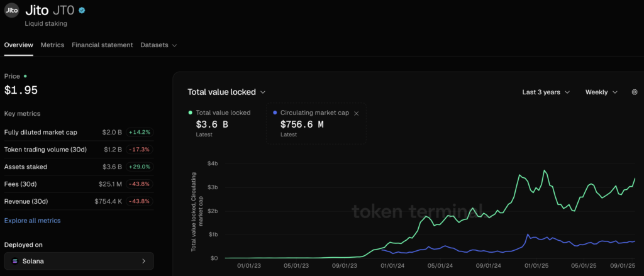Click the Liquid staking category label
This screenshot has height=276, width=644.
tap(47, 23)
